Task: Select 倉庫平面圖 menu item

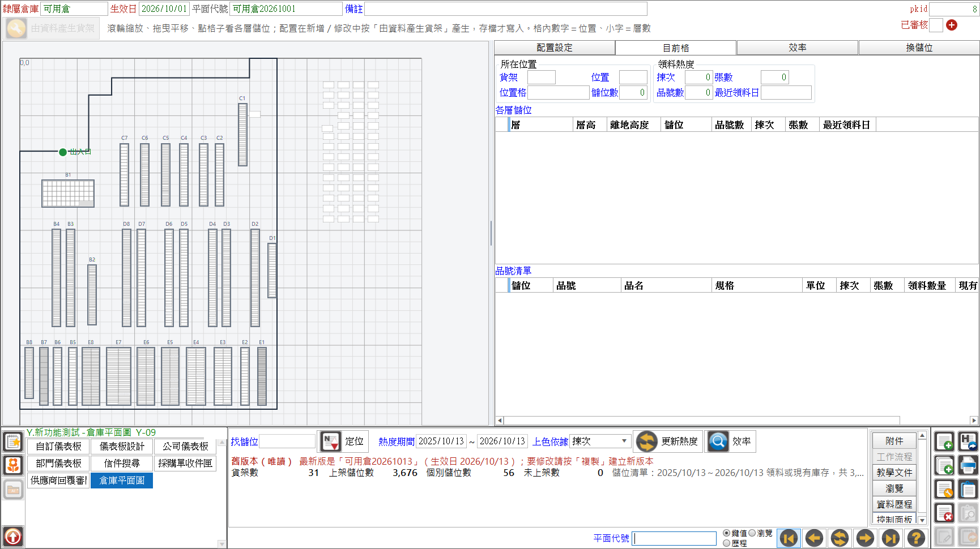Action: tap(122, 481)
